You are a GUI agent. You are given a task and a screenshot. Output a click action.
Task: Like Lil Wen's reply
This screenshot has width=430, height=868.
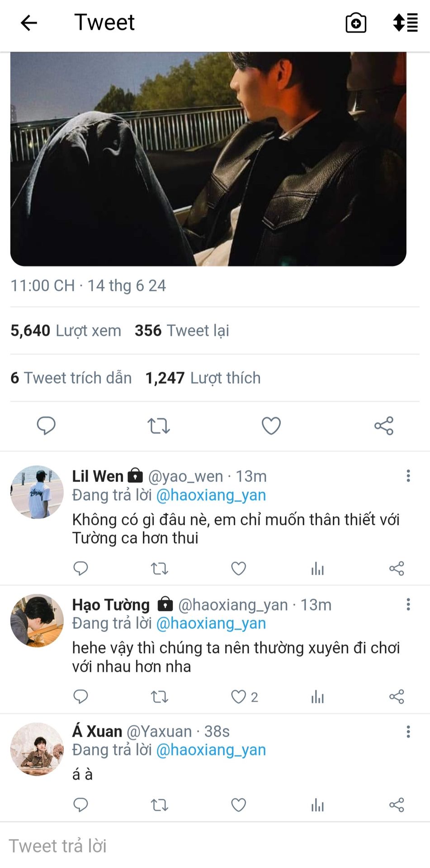(x=238, y=568)
